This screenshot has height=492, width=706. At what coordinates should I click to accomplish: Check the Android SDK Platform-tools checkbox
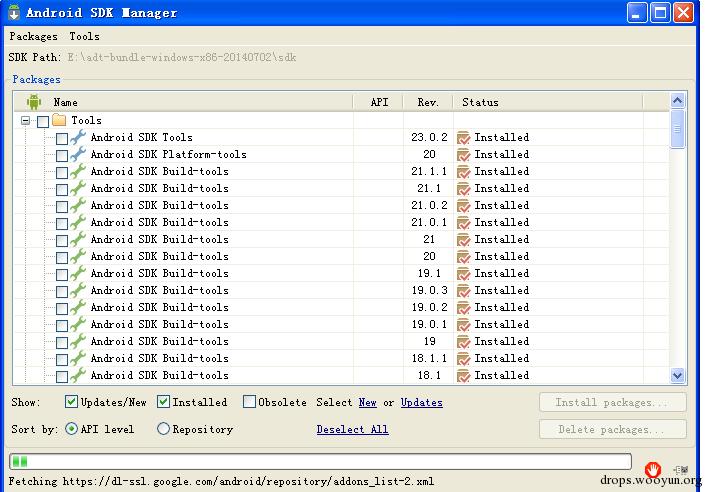pos(62,155)
